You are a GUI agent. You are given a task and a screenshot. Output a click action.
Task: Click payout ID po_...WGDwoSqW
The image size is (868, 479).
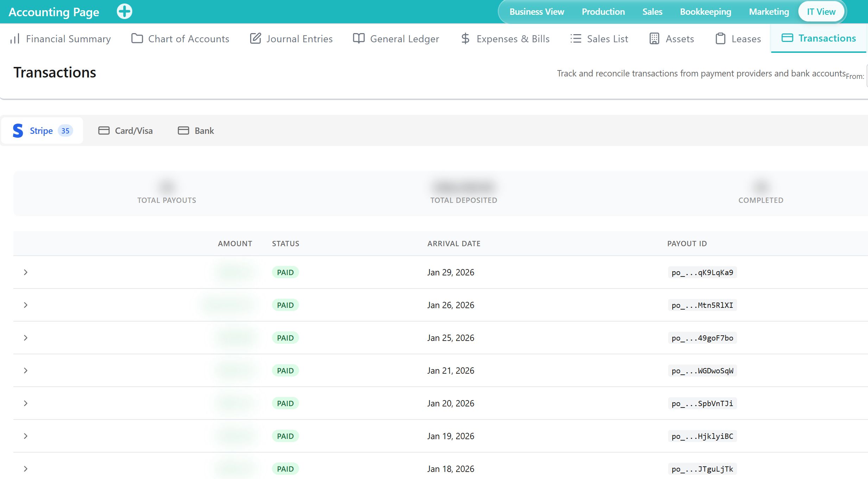pyautogui.click(x=702, y=371)
